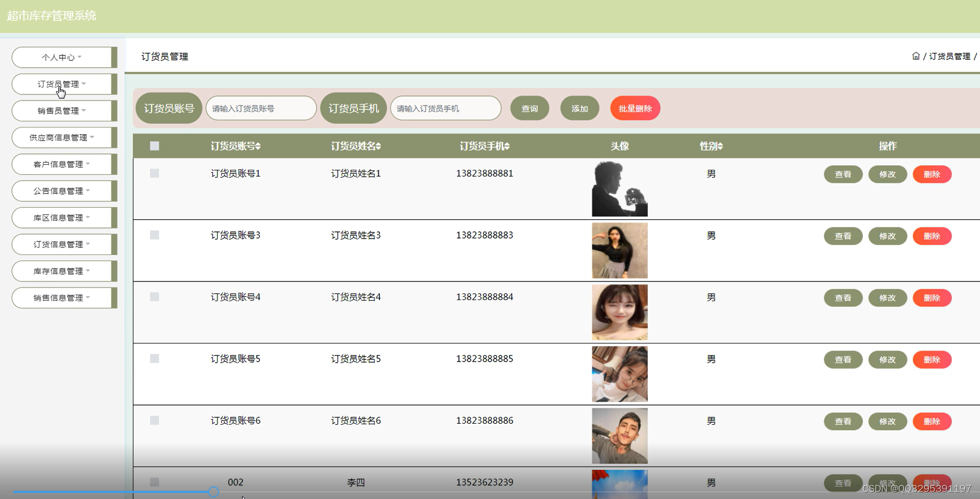
Task: Focus the 请输入订货员手机 input field
Action: [446, 108]
